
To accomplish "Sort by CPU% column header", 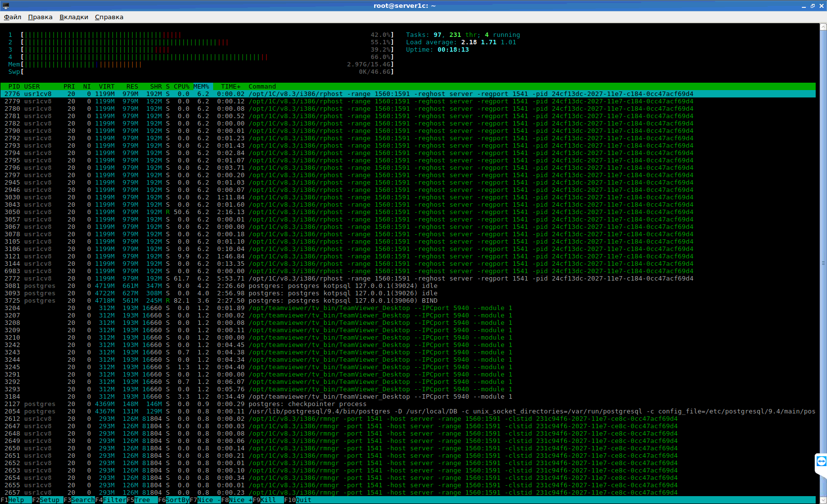I will coord(182,87).
